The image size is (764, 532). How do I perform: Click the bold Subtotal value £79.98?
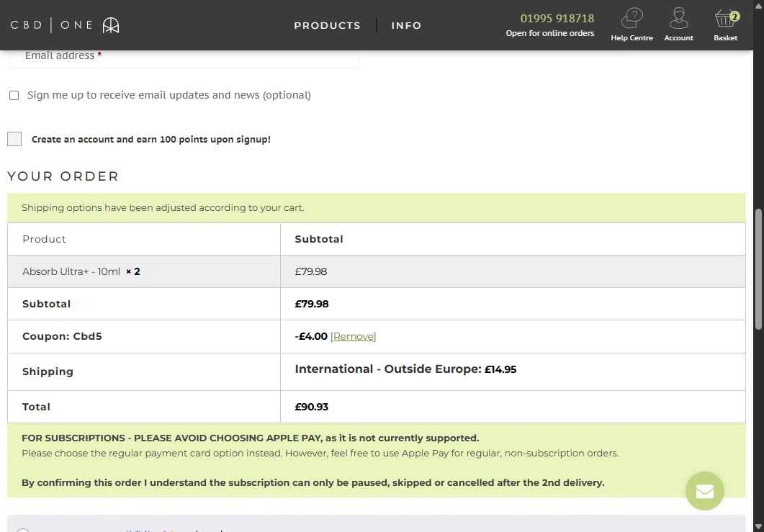point(311,304)
